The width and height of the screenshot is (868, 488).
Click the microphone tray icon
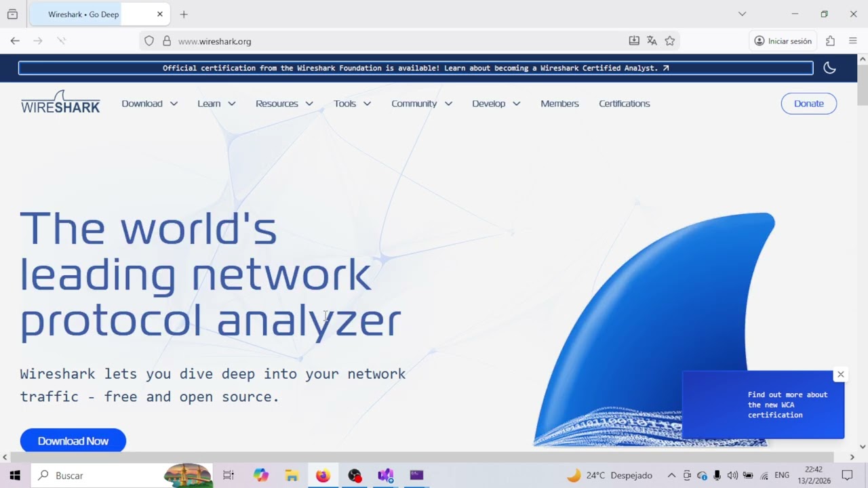point(717,475)
